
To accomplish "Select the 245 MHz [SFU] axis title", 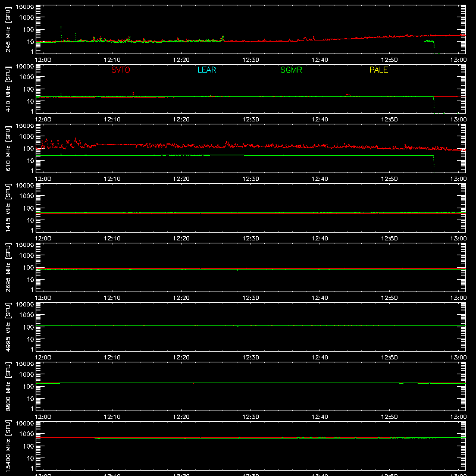I will (8, 30).
